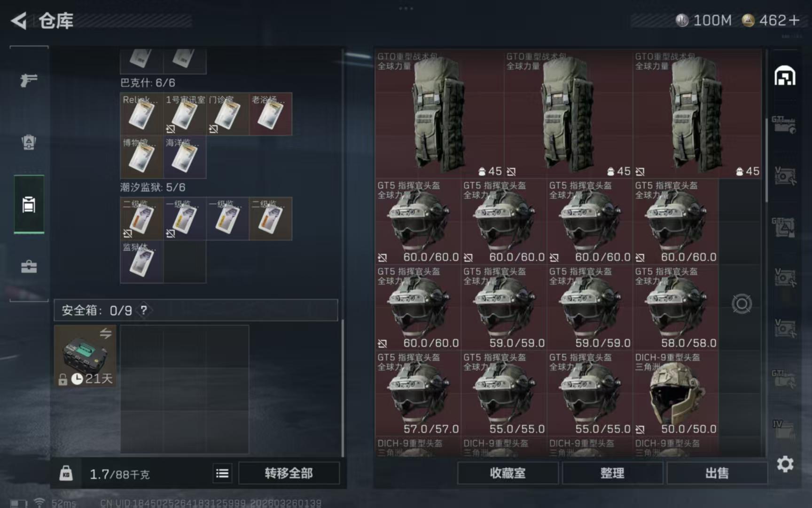Tap the circular target icon in grid

coord(742,304)
